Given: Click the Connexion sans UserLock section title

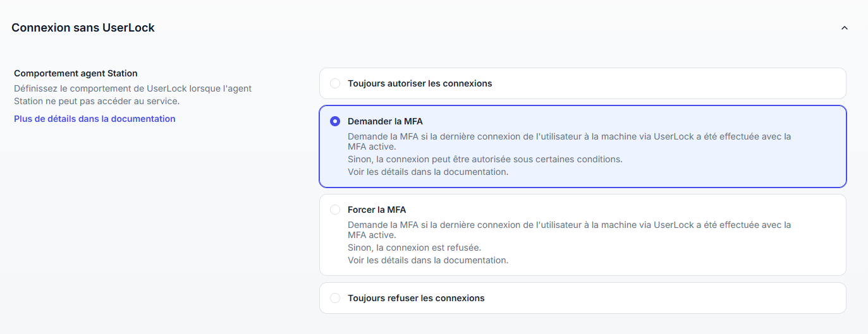Looking at the screenshot, I should [83, 28].
